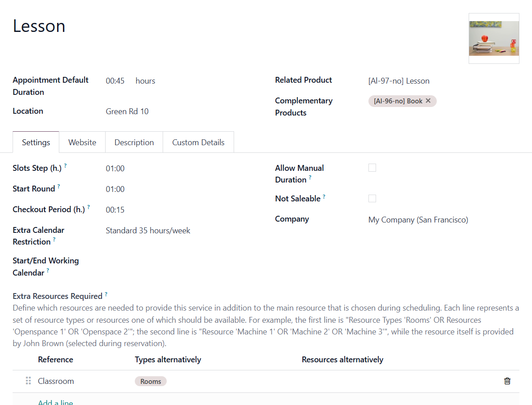
Task: Delete the Classroom resource line
Action: point(507,381)
